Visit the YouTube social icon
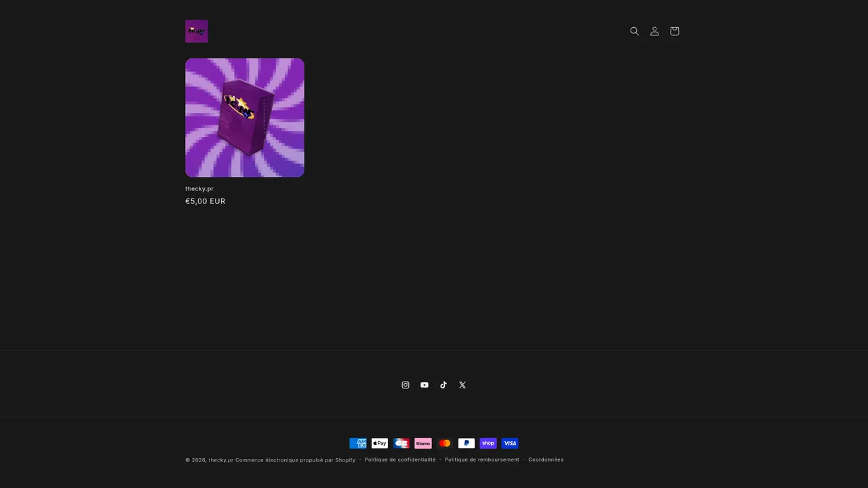This screenshot has width=868, height=488. click(x=425, y=385)
